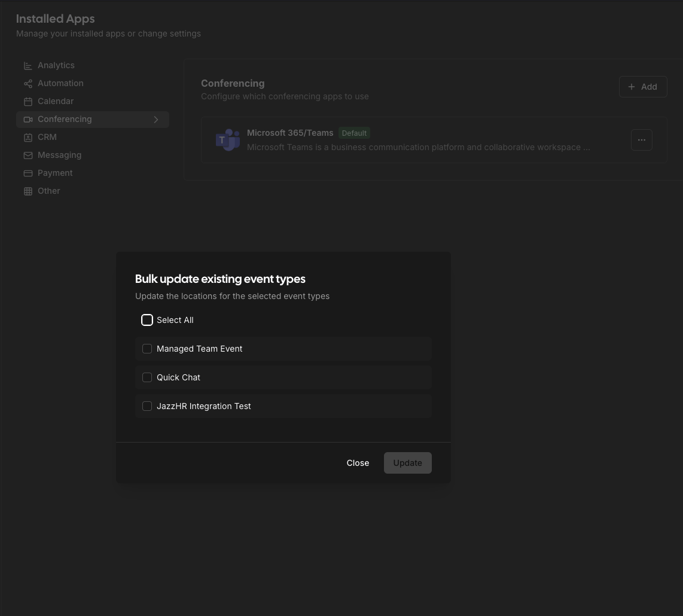Expand the Conferencing chevron arrow
Viewport: 683px width, 616px height.
156,120
